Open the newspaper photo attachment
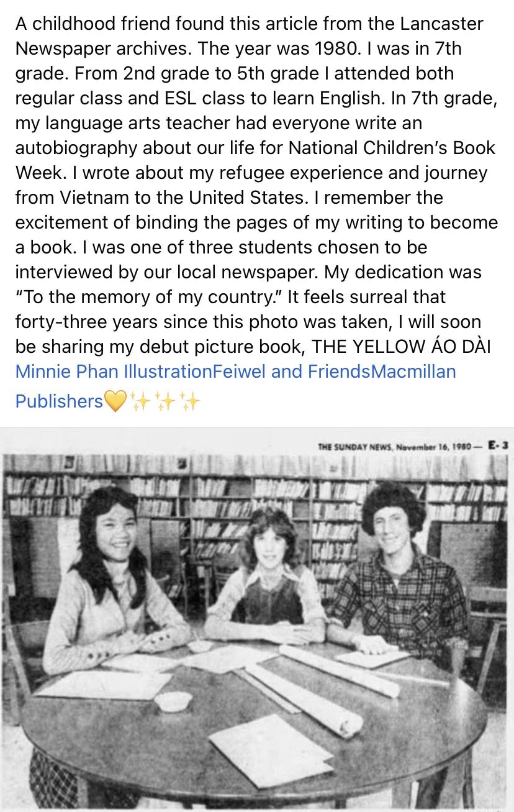The width and height of the screenshot is (514, 812). click(x=257, y=621)
